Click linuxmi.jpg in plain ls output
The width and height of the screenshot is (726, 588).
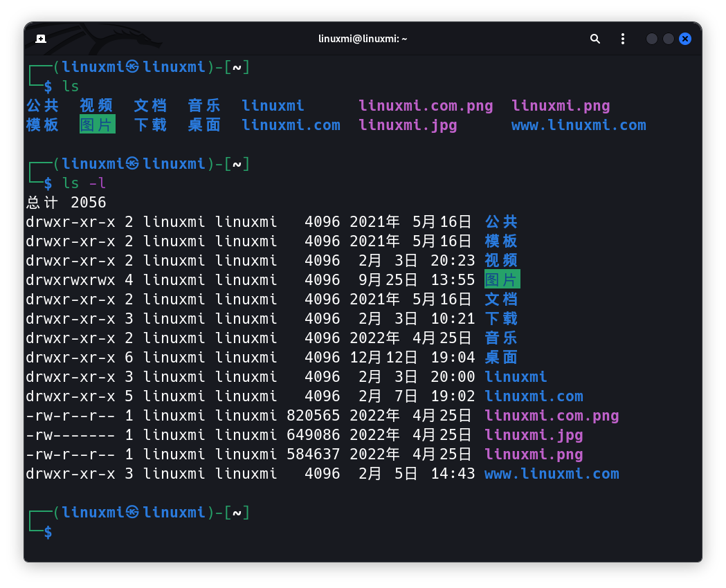[408, 125]
